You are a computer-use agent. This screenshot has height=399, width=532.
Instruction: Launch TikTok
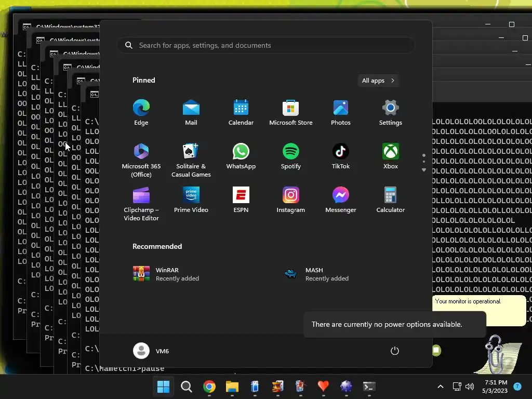(x=341, y=156)
